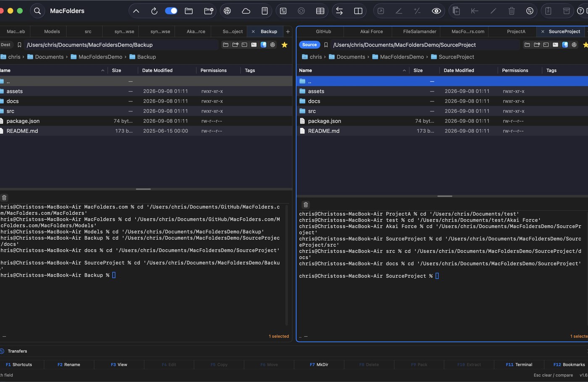This screenshot has width=588, height=382.
Task: Click the lined document icon in the top toolbar
Action: pos(265,11)
